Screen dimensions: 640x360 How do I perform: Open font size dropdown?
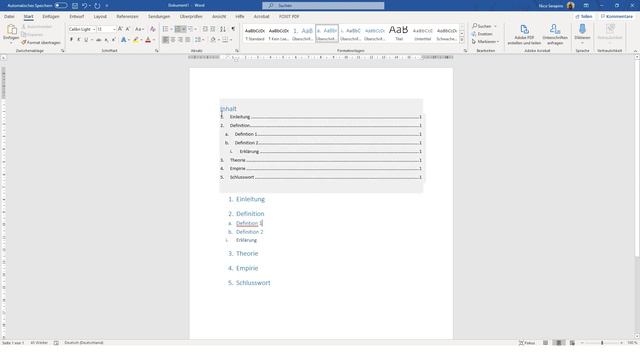coord(114,29)
